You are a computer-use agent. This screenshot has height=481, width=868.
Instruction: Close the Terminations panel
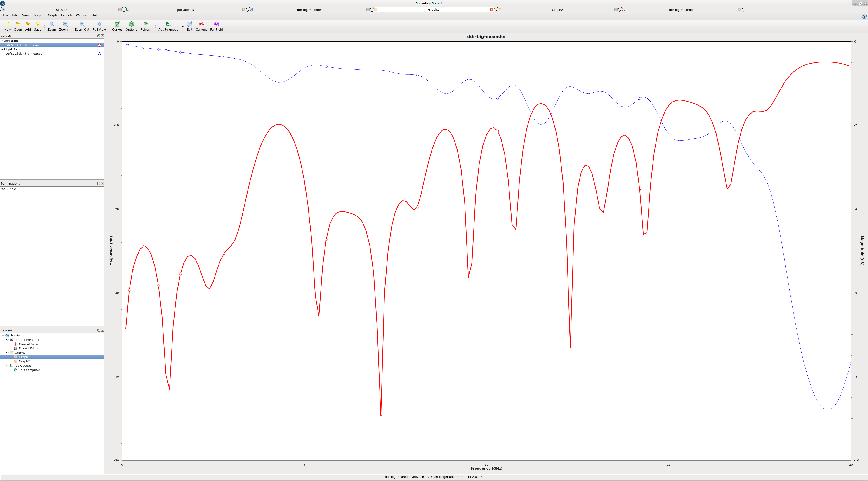tap(102, 184)
